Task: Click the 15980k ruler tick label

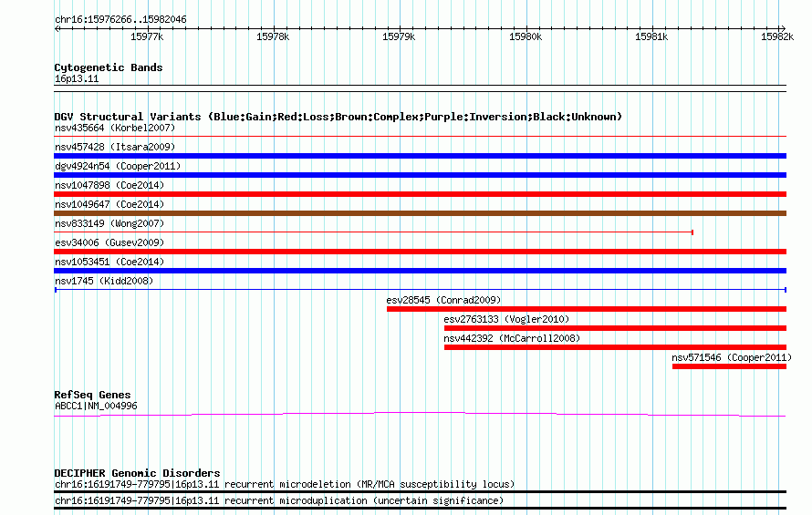Action: coord(526,36)
